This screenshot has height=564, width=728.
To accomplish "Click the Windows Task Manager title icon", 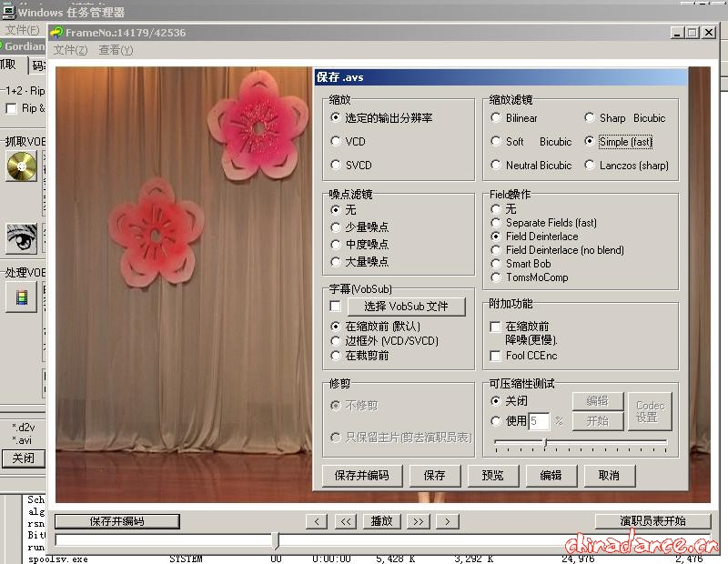I will [x=8, y=12].
